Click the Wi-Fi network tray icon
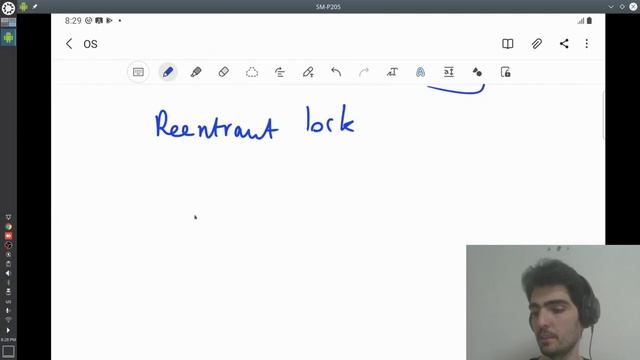Image resolution: width=640 pixels, height=360 pixels. click(8, 320)
